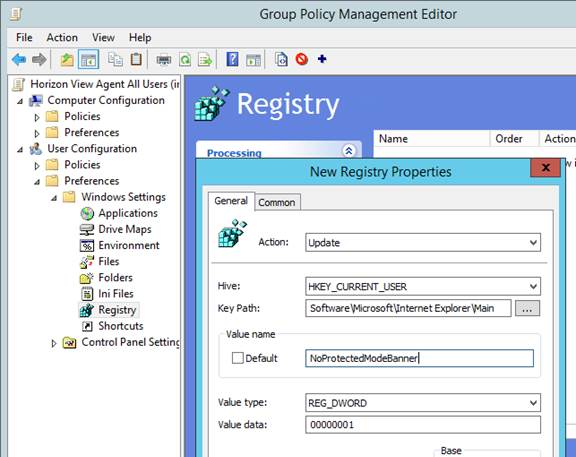
Task: Open the Hive dropdown HKEY_CURRENT_USER
Action: [423, 286]
